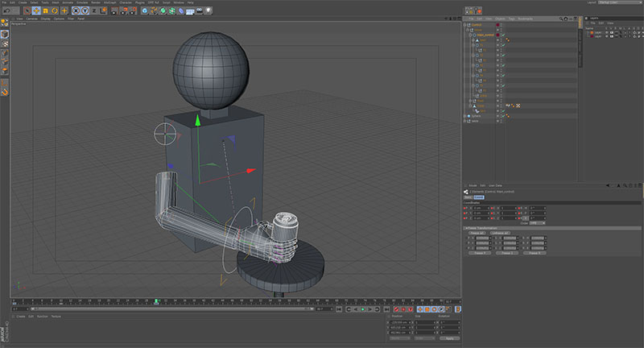Toggle the Y axis lock
Viewport: 644px width, 348px height.
click(85, 10)
